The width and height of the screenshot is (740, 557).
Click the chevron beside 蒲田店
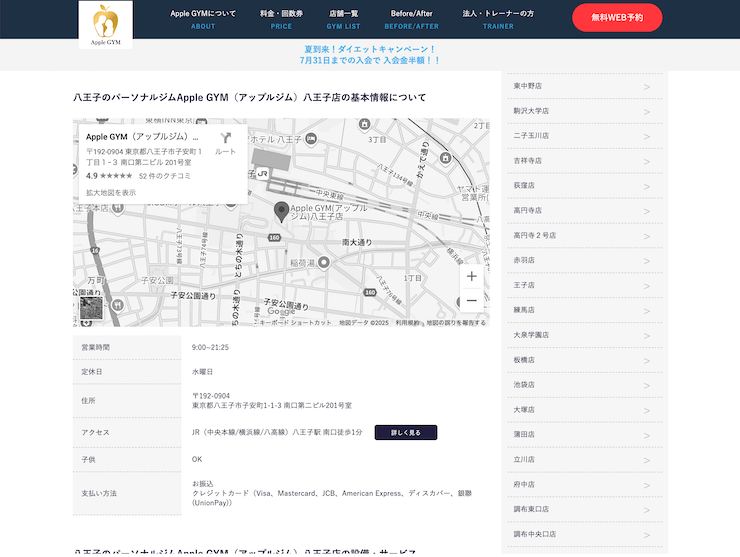[x=647, y=436]
